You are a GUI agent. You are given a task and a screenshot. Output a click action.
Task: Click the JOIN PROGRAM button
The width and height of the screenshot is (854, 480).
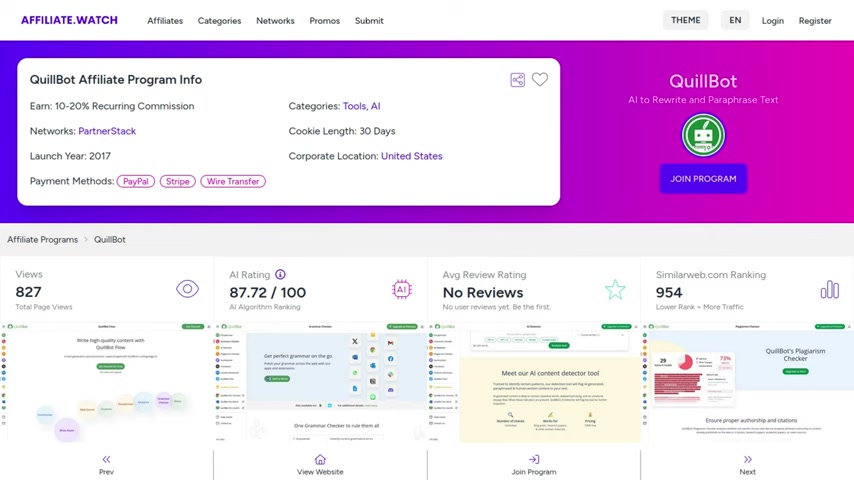(703, 179)
